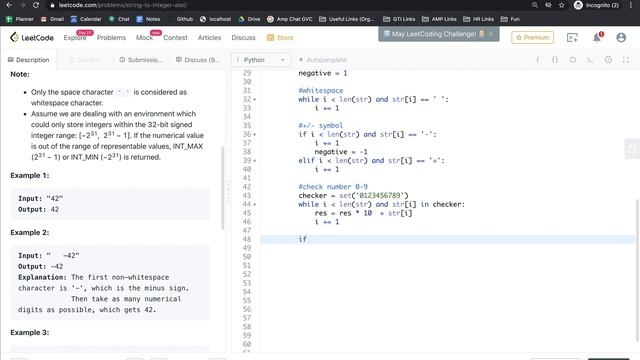Collapse the while loop at line 44
Image resolution: width=640 pixels, height=360 pixels.
(x=255, y=204)
